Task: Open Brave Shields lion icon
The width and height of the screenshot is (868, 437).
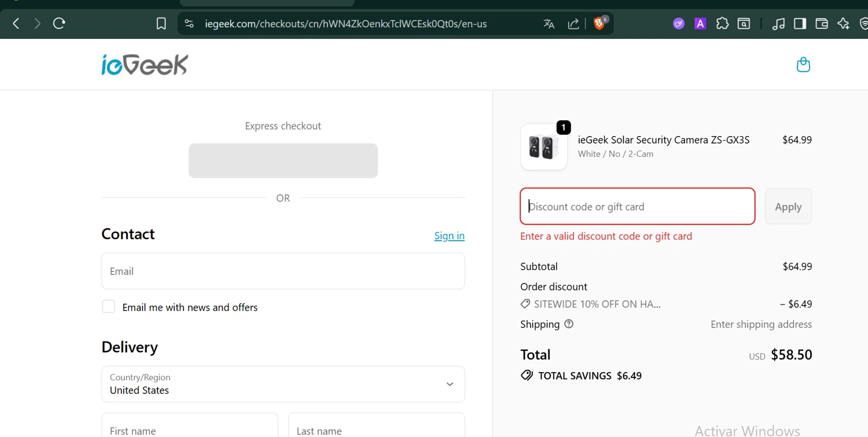Action: click(x=599, y=24)
